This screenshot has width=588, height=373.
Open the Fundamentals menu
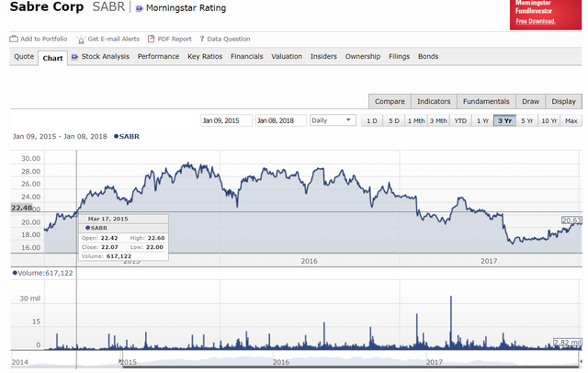coord(486,101)
